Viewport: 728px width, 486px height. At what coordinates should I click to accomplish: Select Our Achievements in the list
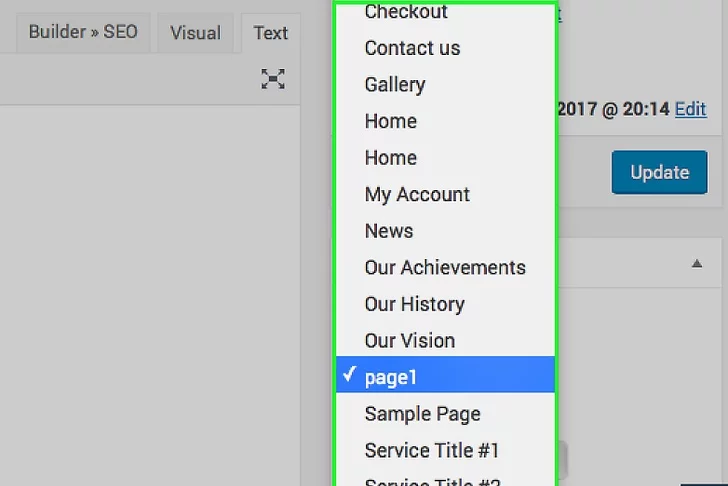pyautogui.click(x=445, y=267)
